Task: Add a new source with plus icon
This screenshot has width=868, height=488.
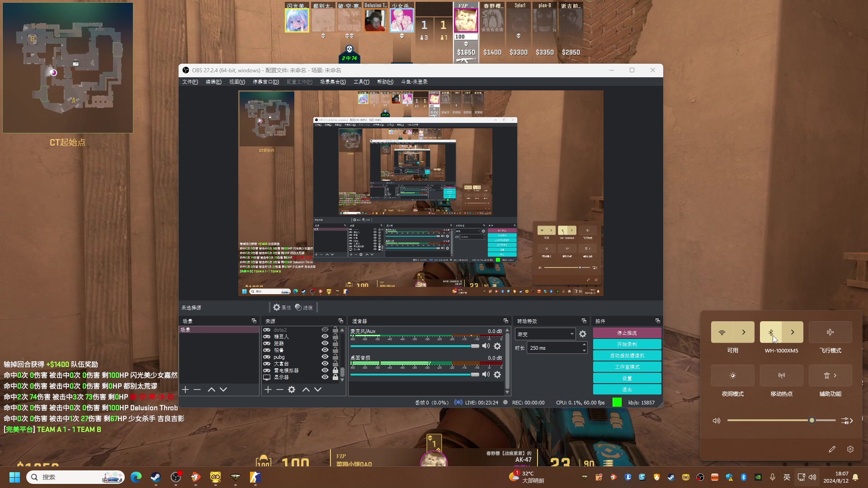Action: 268,389
